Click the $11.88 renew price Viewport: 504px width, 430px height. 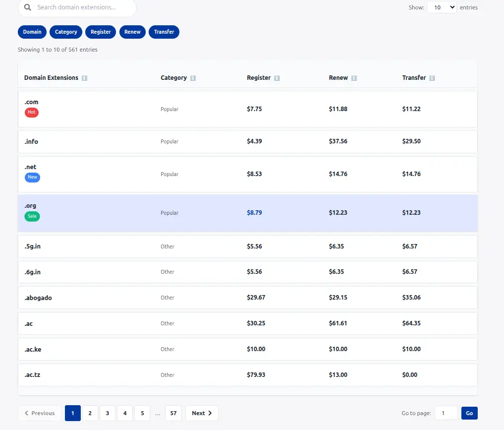click(338, 109)
